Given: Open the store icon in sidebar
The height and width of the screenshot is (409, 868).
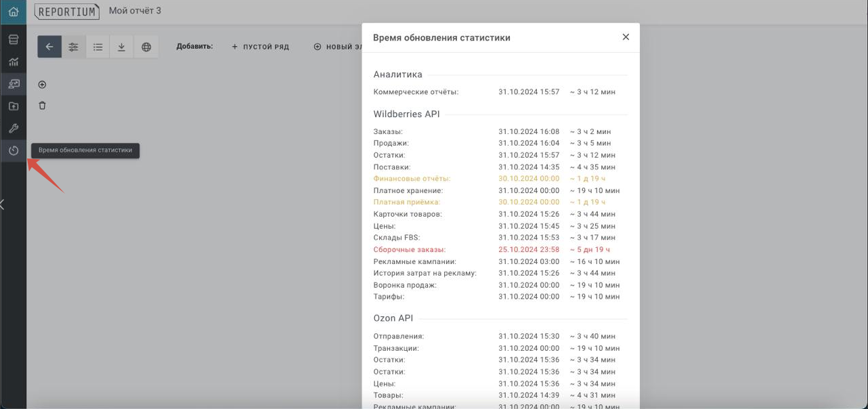Looking at the screenshot, I should coord(13,39).
